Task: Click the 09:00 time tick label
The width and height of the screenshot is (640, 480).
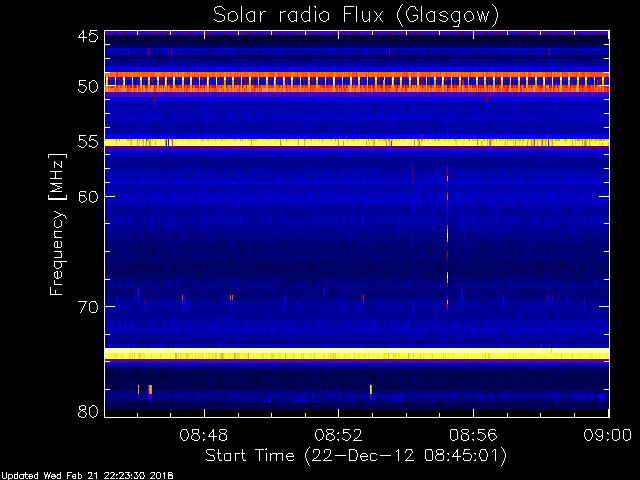Action: [x=608, y=435]
